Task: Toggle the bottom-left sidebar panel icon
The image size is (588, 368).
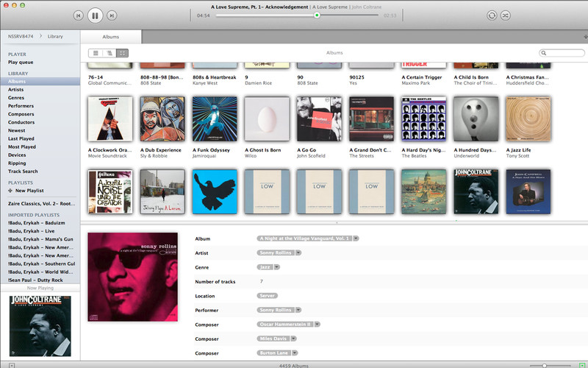Action: point(12,365)
